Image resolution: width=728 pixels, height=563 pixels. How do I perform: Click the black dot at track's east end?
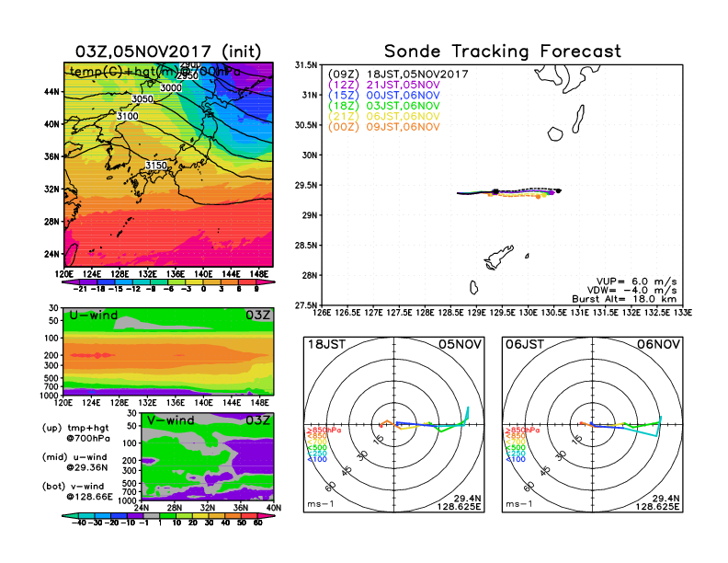[559, 190]
